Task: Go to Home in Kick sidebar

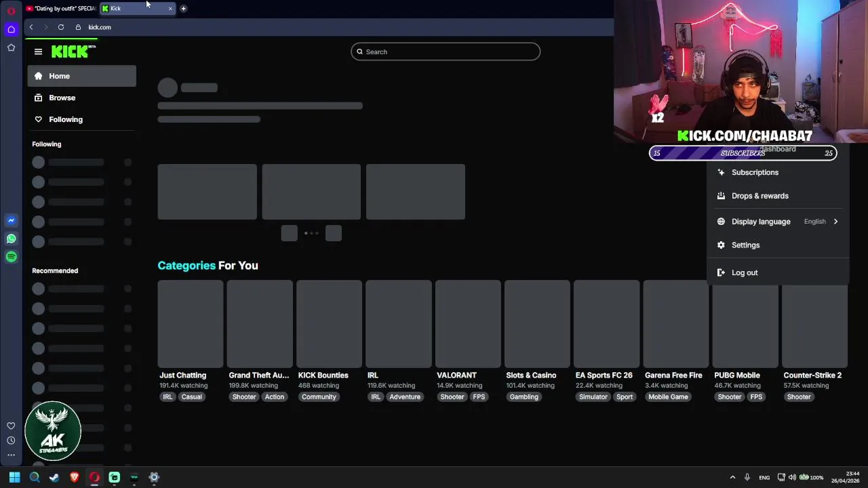Action: point(81,76)
